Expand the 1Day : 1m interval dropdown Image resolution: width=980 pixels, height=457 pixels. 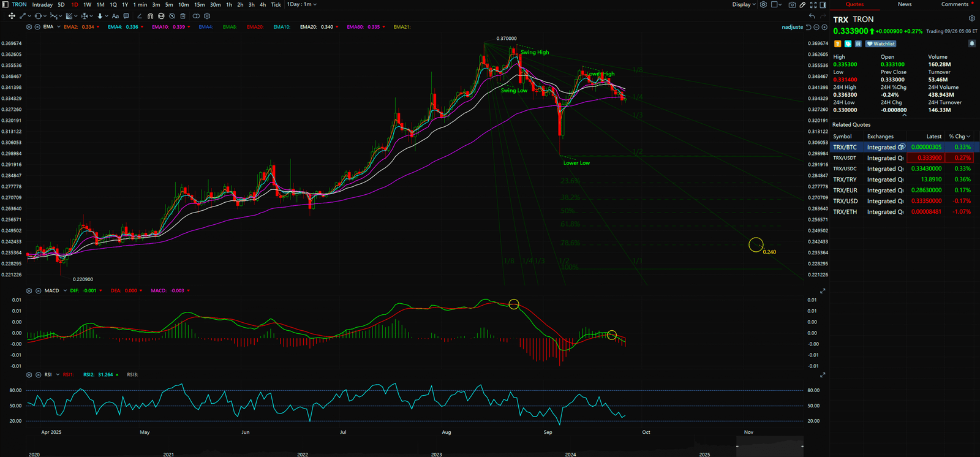pos(302,4)
